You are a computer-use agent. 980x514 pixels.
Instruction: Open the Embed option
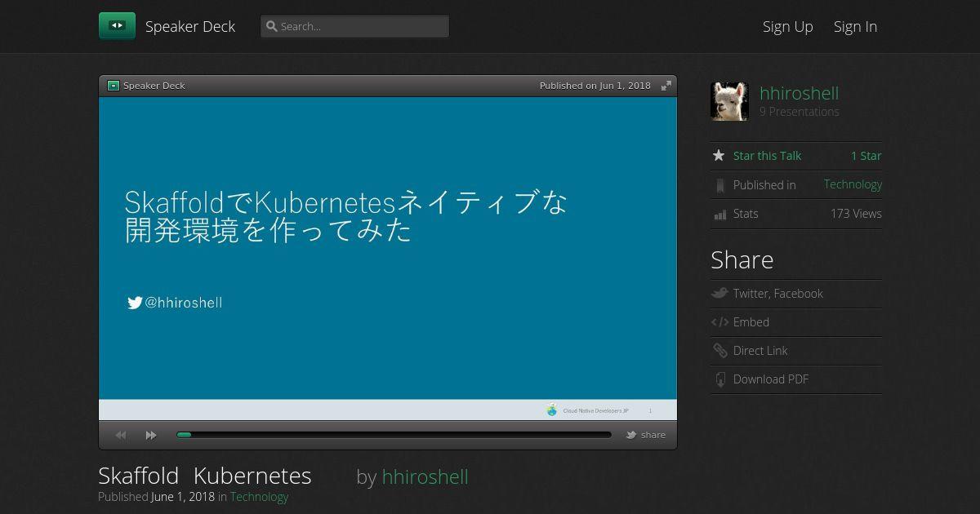tap(751, 322)
